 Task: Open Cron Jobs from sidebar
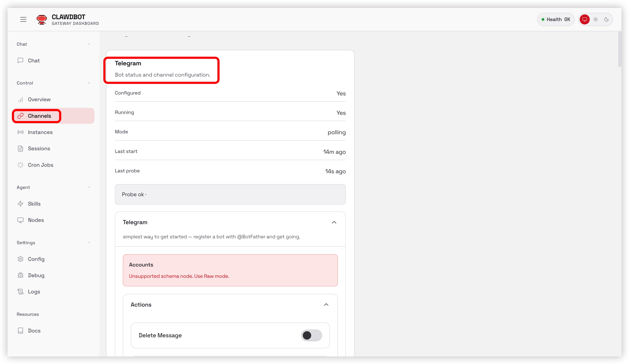point(41,165)
